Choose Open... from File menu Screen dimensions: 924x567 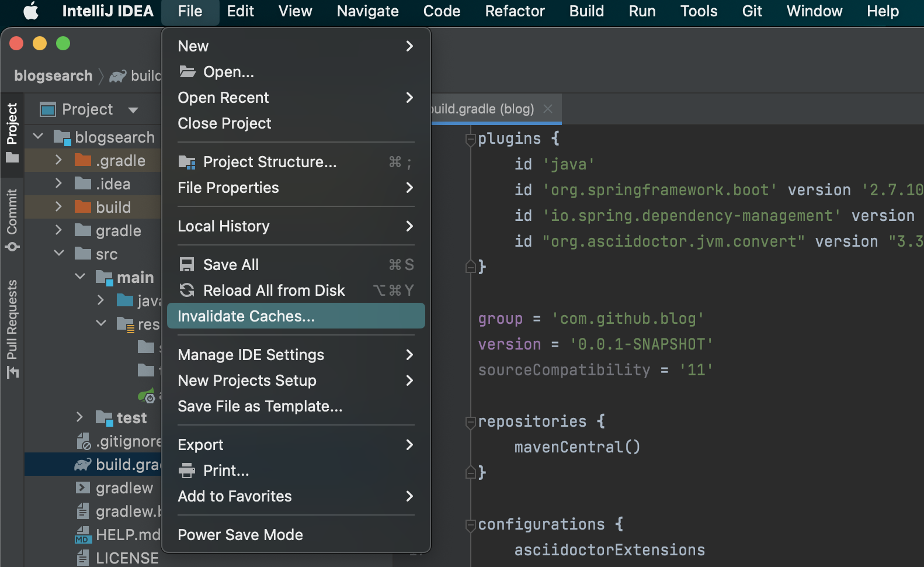(x=296, y=72)
